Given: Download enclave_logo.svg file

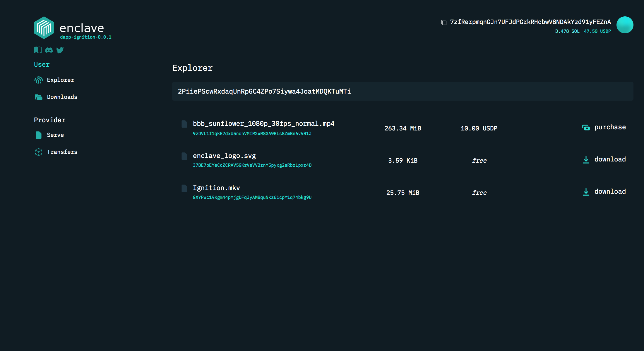Looking at the screenshot, I should (x=604, y=159).
